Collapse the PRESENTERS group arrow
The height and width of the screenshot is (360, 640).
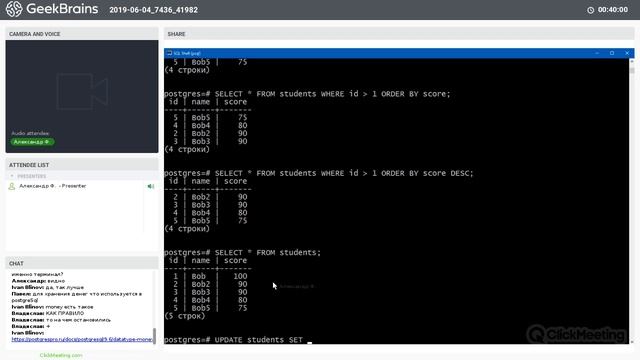[12, 176]
